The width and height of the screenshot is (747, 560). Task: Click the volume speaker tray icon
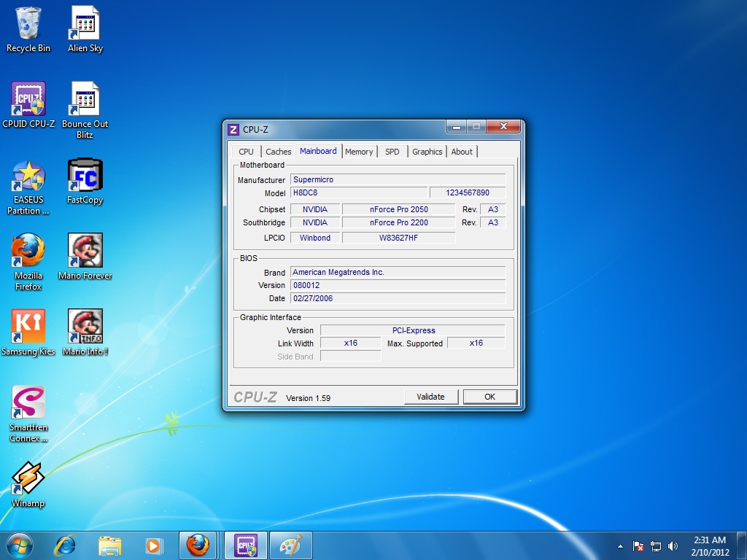(x=673, y=546)
